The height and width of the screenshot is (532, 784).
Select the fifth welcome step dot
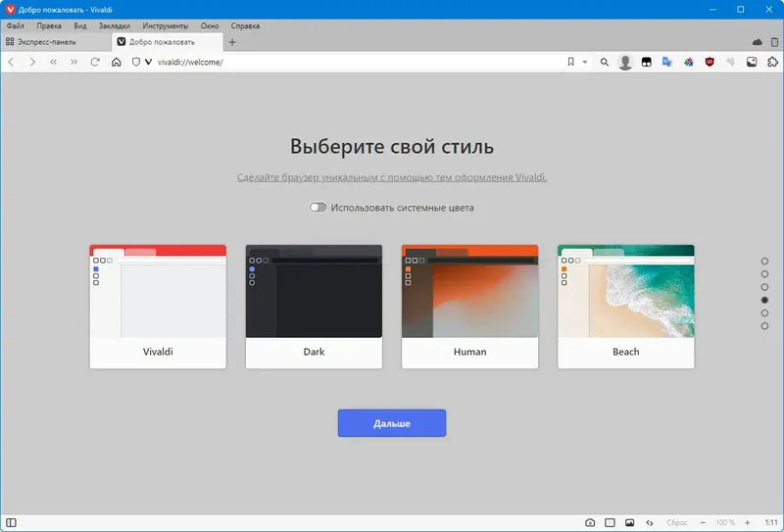[x=764, y=313]
